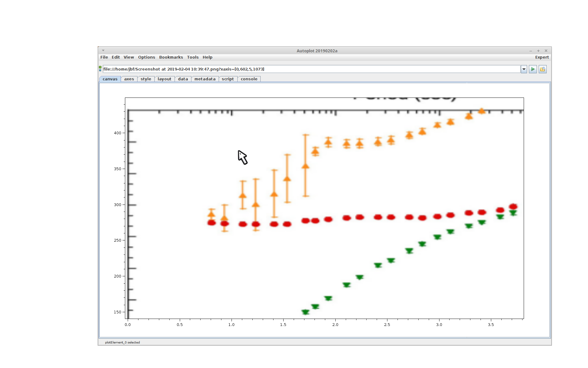Click the green play plot button

[533, 69]
